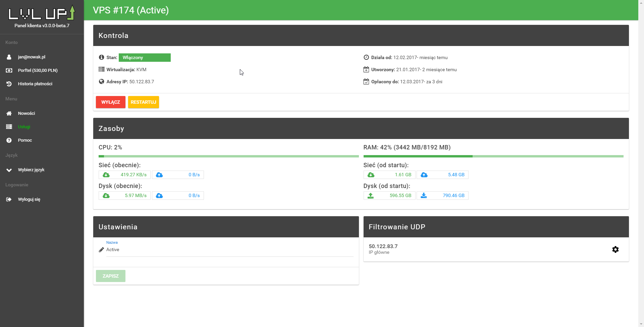Click the LVL UP logo
Screen dimensions: 644x327
[x=42, y=13]
